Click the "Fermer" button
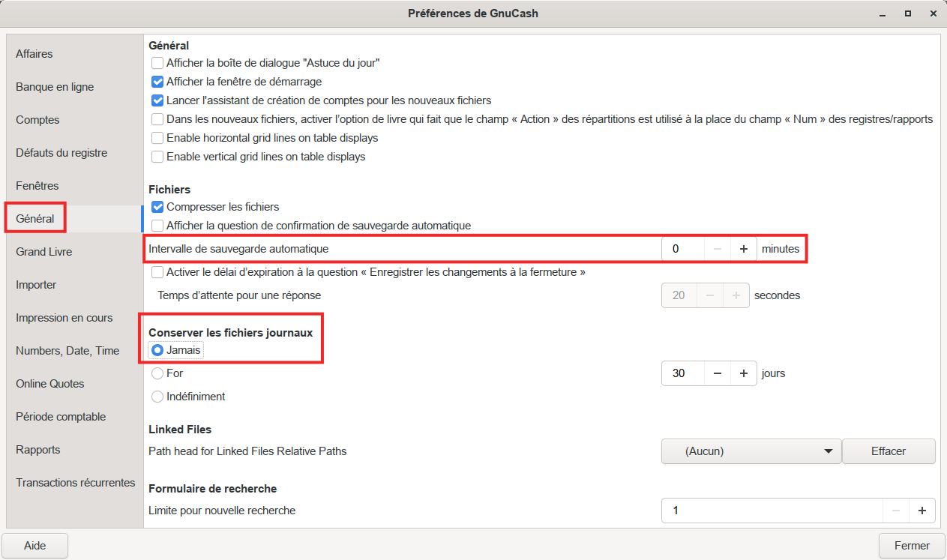 912,546
